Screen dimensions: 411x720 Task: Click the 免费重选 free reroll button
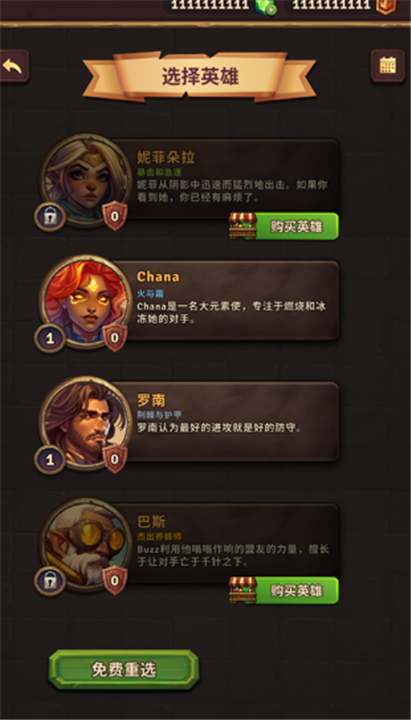(124, 669)
